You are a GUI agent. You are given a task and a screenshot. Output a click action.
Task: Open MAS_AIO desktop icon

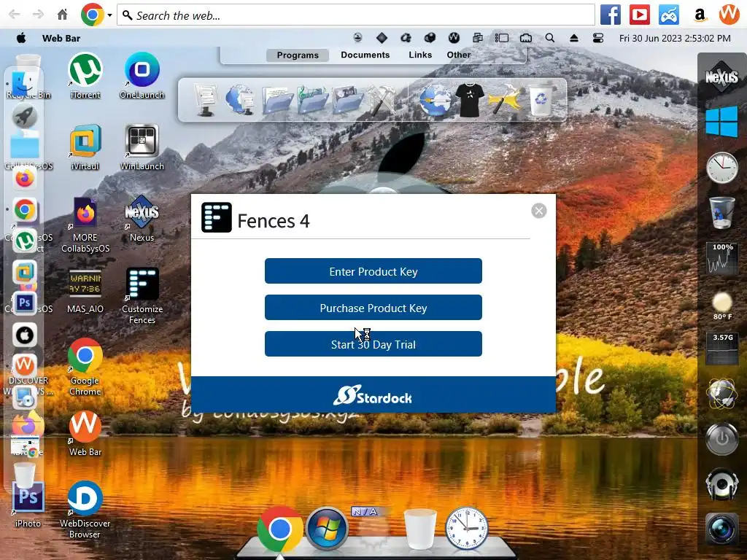85,291
